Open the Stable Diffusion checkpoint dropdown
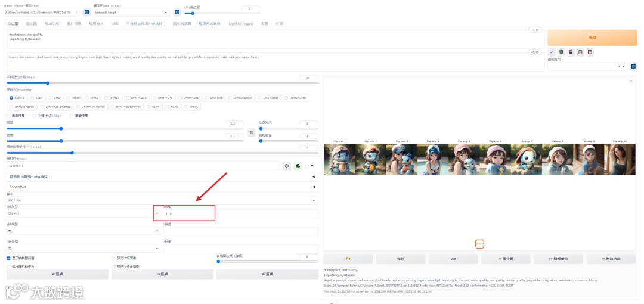The width and height of the screenshot is (644, 304). [x=42, y=13]
